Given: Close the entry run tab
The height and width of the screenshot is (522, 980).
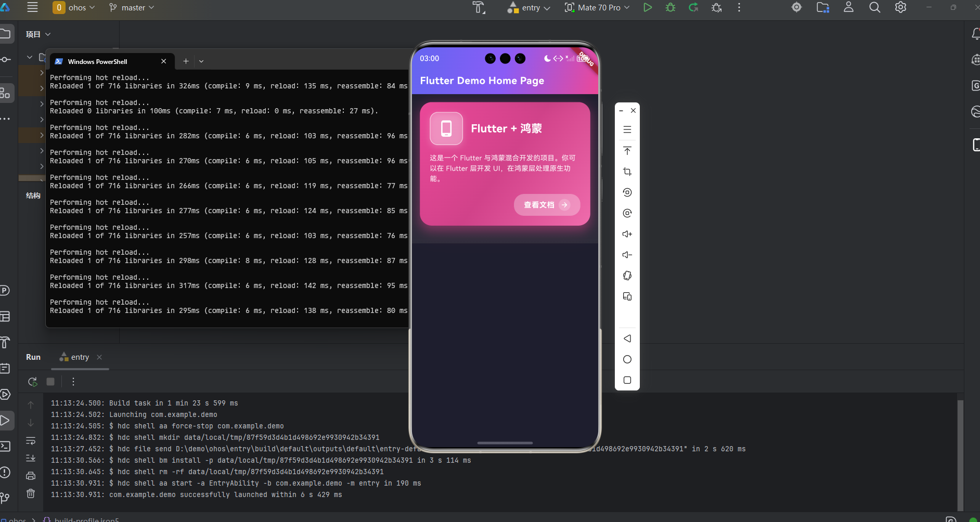Looking at the screenshot, I should (x=99, y=357).
